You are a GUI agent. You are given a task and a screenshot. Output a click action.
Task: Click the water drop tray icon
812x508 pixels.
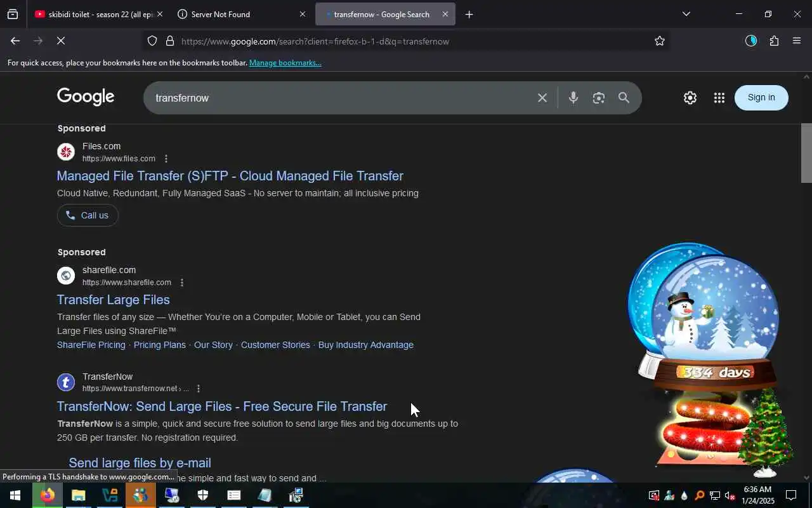click(684, 496)
